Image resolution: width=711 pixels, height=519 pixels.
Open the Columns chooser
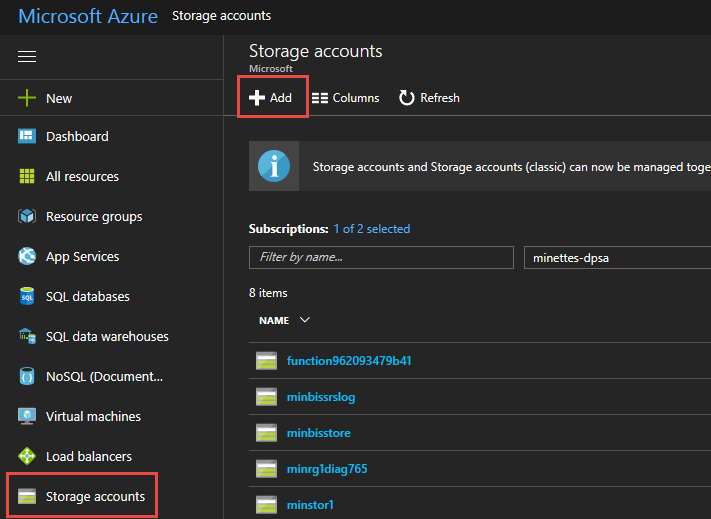click(x=346, y=98)
